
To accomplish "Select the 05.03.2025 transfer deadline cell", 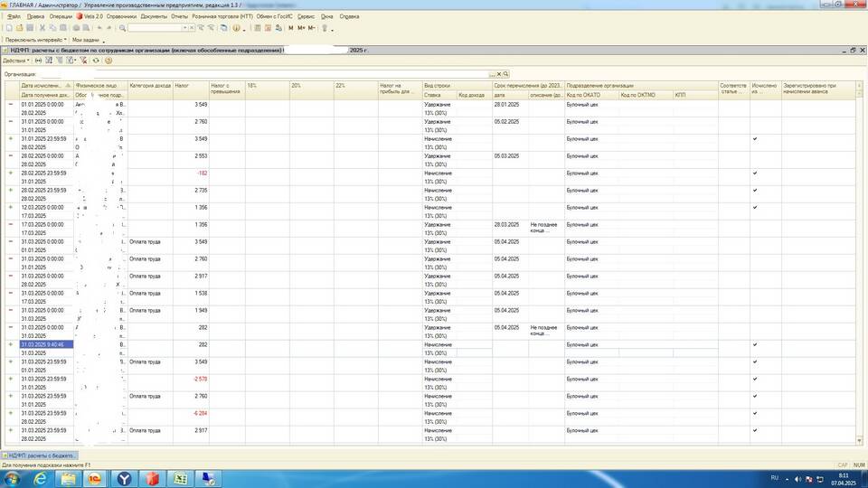I will (510, 156).
